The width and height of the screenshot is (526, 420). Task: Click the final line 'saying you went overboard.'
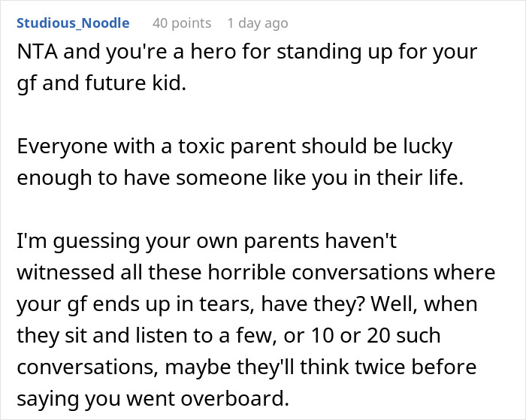(153, 399)
